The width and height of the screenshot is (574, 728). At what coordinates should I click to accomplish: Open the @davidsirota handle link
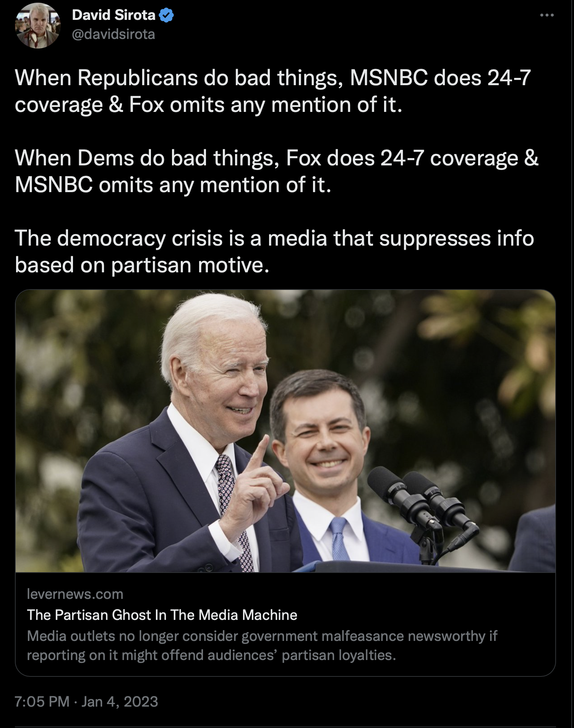[114, 34]
